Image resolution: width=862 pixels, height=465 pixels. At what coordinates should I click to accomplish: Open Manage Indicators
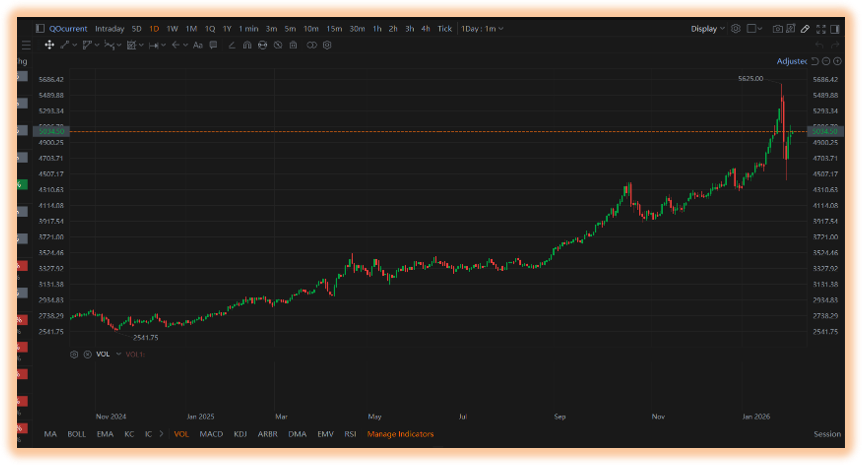400,434
